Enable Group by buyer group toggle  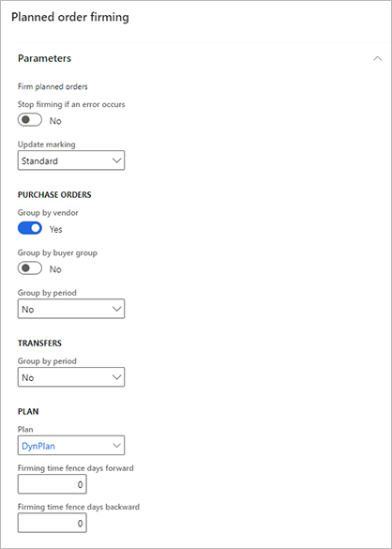click(30, 268)
